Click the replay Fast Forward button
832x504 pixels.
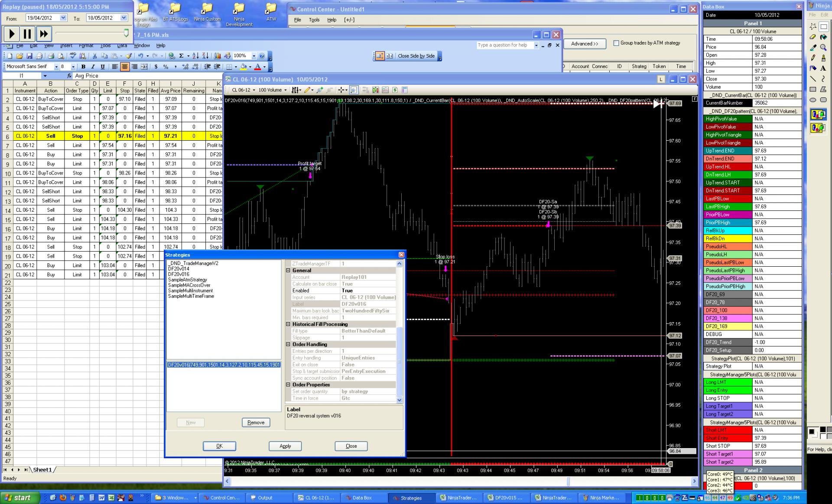click(x=44, y=34)
